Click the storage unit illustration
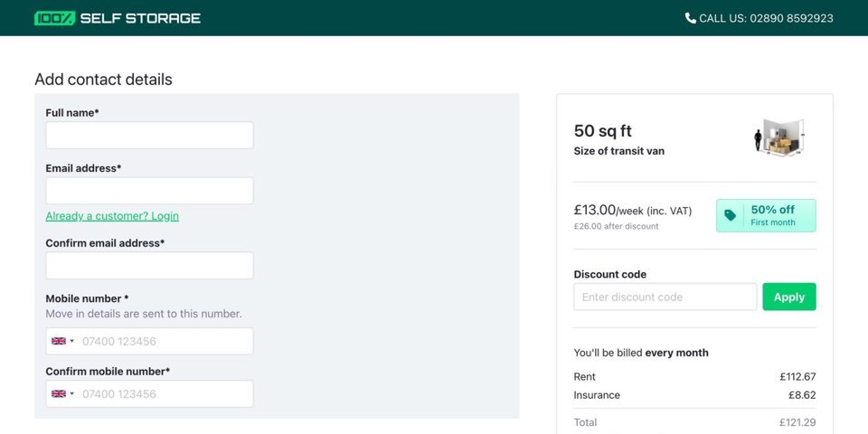This screenshot has width=868, height=434. tap(779, 137)
